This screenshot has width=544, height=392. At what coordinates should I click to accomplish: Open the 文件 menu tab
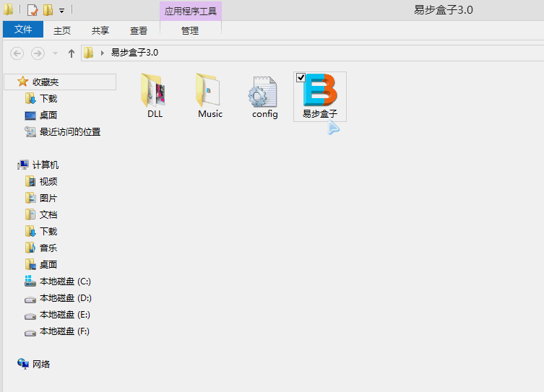click(23, 30)
